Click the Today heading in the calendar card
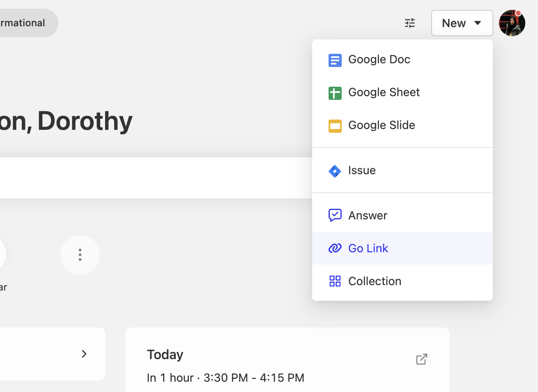The height and width of the screenshot is (392, 538). 165,355
